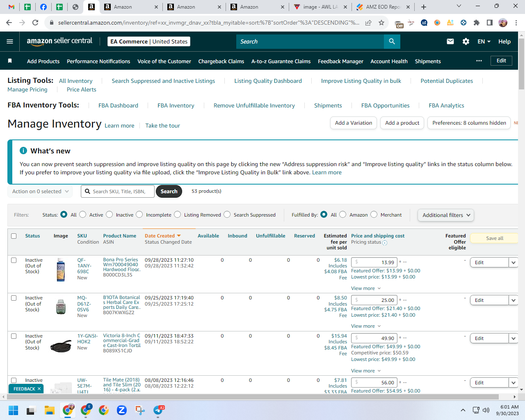Viewport: 525px width, 420px height.
Task: Open File Explorer from the taskbar
Action: (x=50, y=410)
